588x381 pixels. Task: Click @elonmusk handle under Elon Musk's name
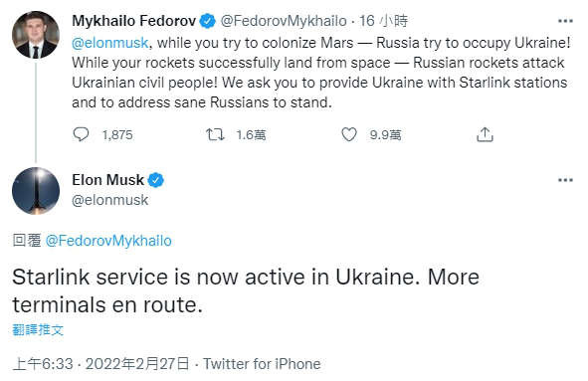pos(110,200)
